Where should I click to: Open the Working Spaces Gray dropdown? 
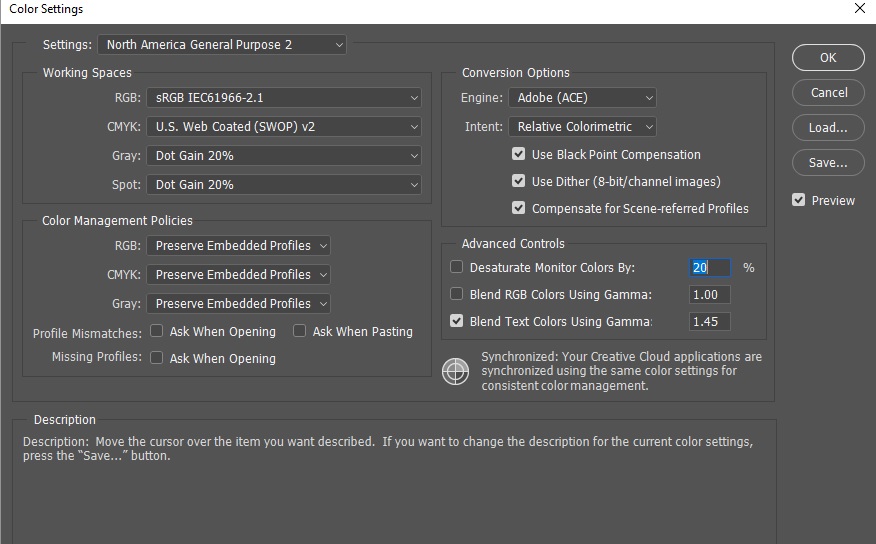click(x=284, y=156)
